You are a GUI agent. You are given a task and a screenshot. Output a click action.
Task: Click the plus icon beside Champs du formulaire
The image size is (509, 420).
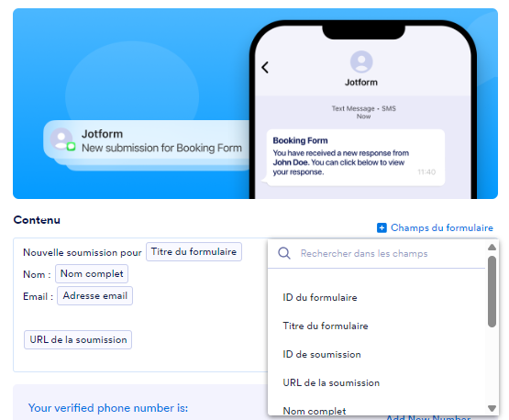click(382, 227)
